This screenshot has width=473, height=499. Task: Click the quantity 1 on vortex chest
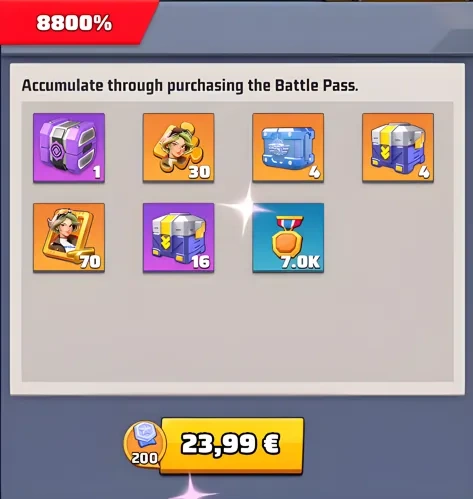click(97, 172)
